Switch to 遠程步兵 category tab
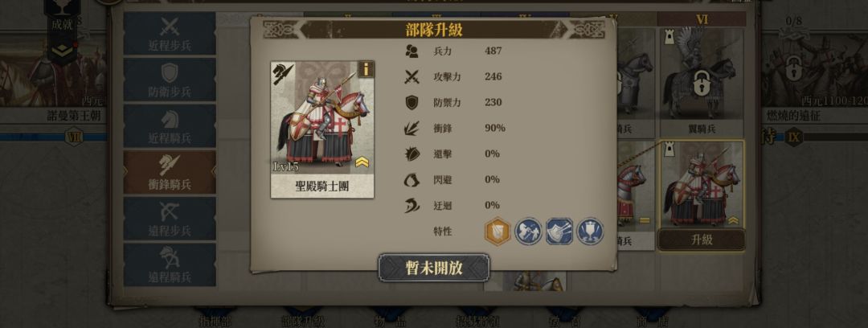The image size is (868, 328). (x=170, y=219)
